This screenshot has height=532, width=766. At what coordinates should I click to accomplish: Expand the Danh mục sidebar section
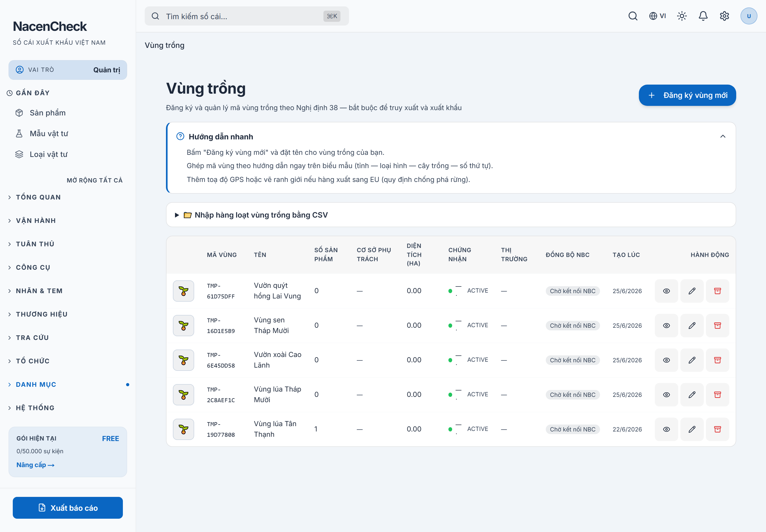(68, 385)
